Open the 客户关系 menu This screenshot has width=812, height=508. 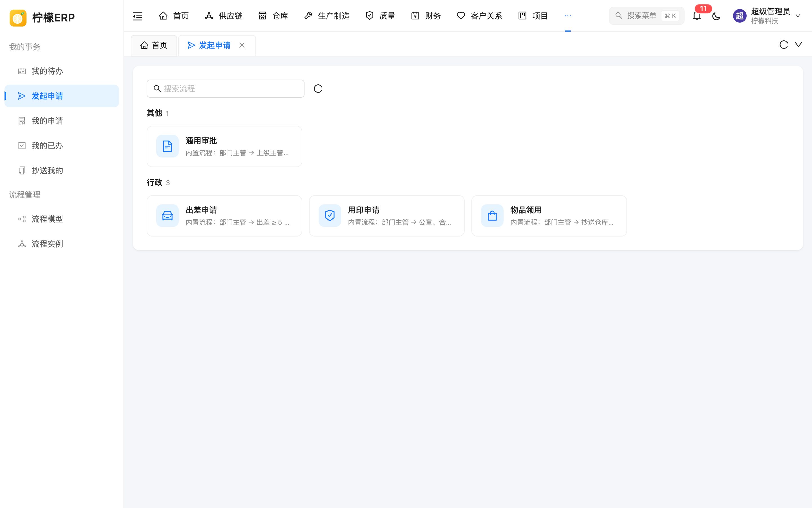[x=479, y=16]
